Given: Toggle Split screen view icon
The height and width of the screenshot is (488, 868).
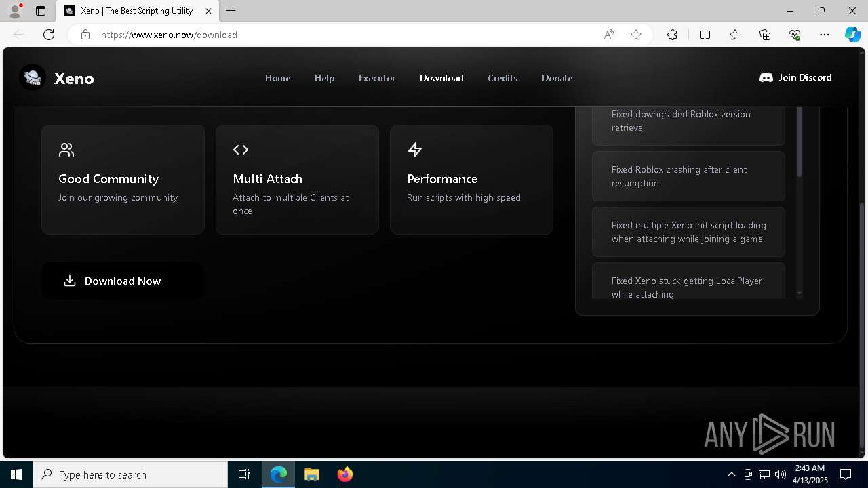Looking at the screenshot, I should [x=705, y=35].
